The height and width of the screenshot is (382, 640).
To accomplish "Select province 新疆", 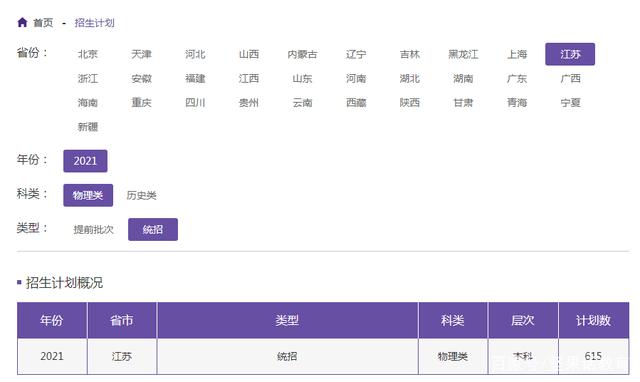I will point(88,127).
